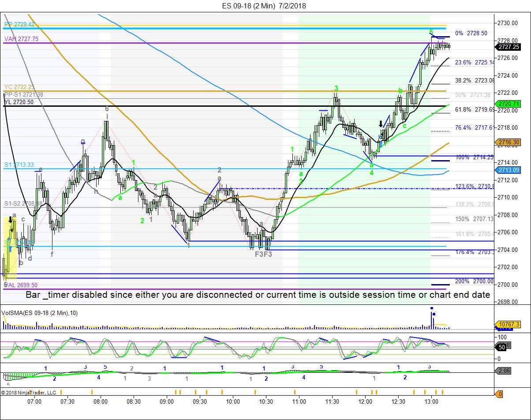Click the 2698.00 price axis label
The image size is (531, 420).
(509, 302)
